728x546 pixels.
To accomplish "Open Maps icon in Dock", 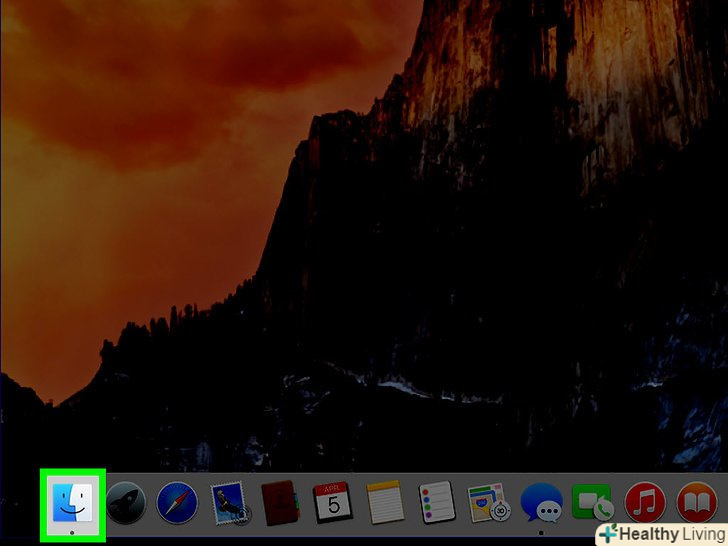I will [x=488, y=503].
